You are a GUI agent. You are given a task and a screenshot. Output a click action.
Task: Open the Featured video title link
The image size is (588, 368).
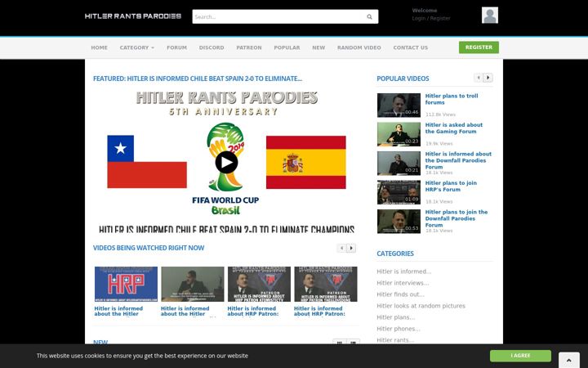(198, 79)
